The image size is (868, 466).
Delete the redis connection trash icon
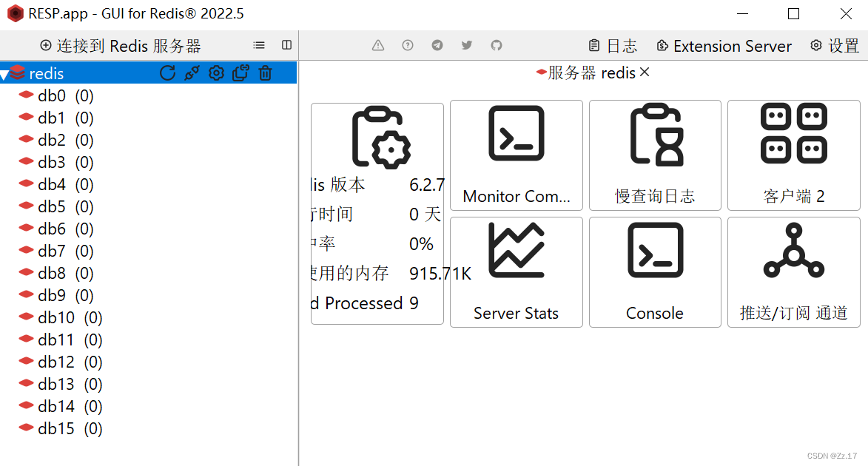265,73
